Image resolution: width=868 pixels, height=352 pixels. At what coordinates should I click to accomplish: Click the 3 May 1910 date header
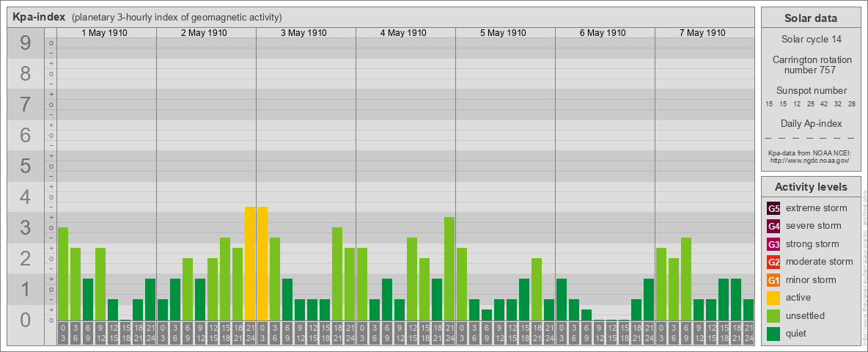(x=304, y=33)
